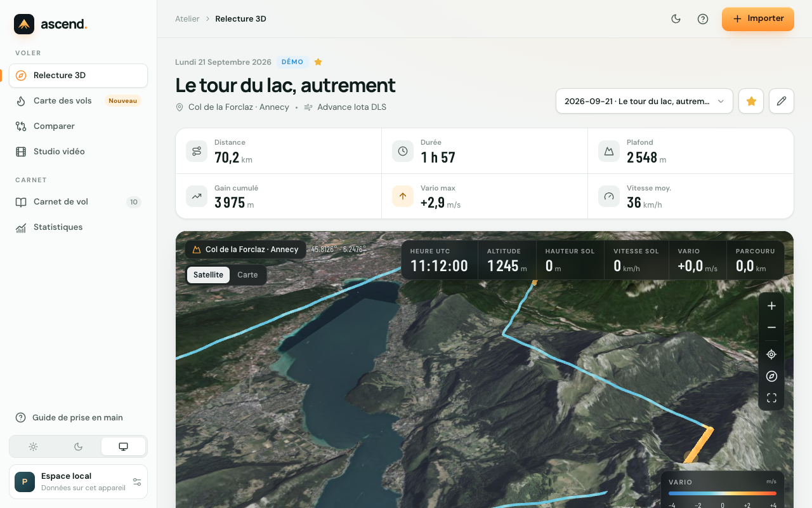Switch map to Carte view
This screenshot has width=812, height=508.
[x=247, y=275]
